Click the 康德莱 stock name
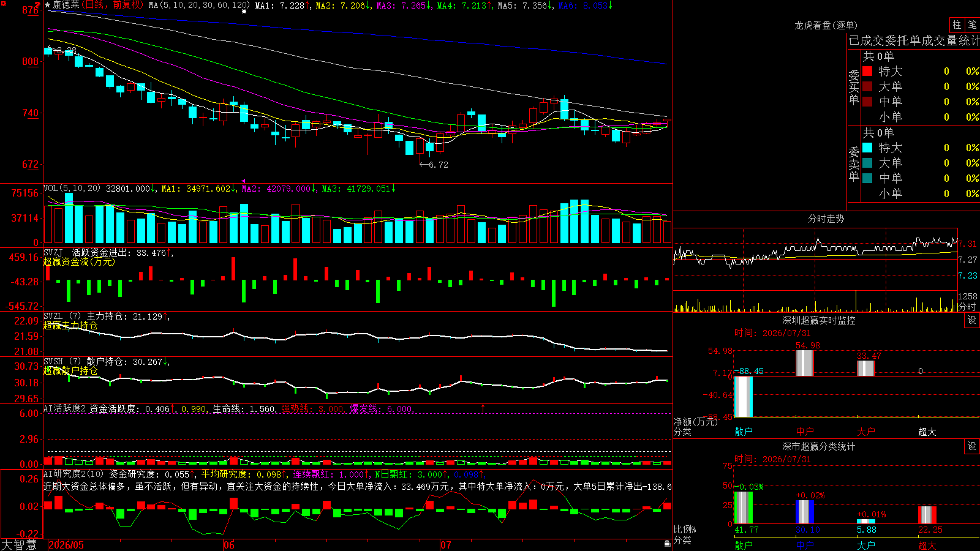This screenshot has height=551, width=980. [x=66, y=5]
